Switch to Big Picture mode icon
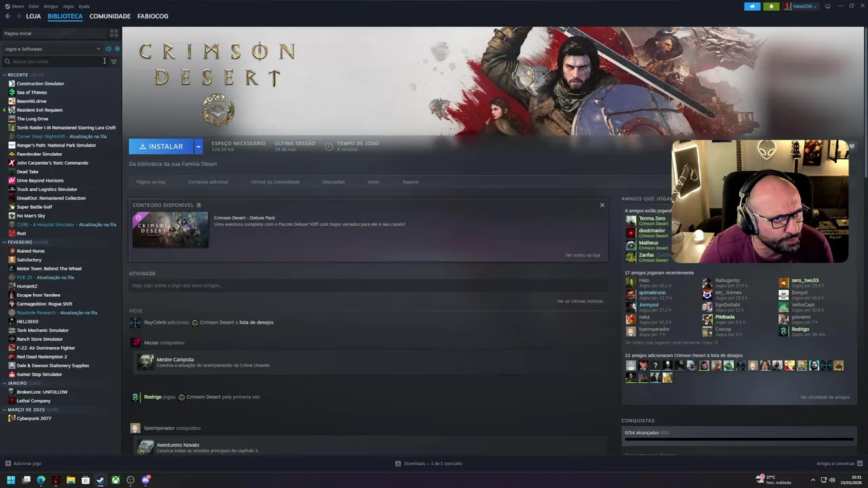868x488 pixels. 827,6
